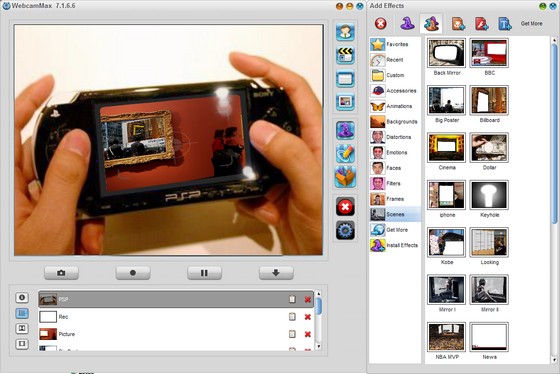Click the red remove effects button in sidebar
Viewport: 560px width, 374px height.
point(345,206)
